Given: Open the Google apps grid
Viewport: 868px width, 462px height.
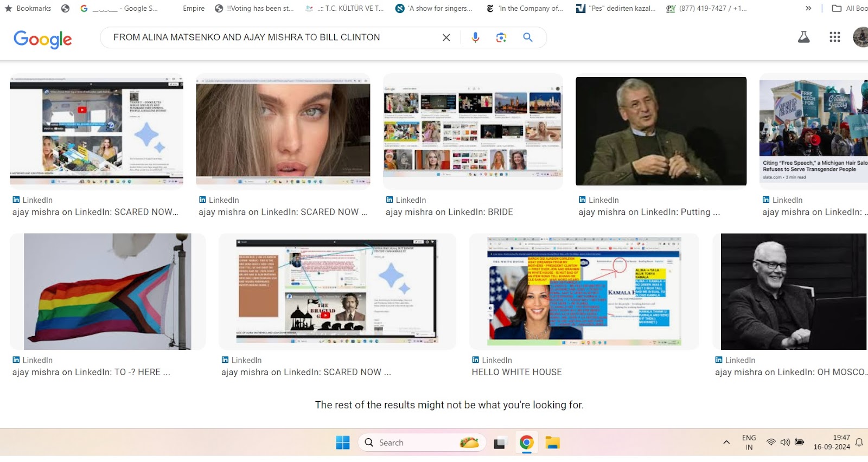Looking at the screenshot, I should coord(834,37).
